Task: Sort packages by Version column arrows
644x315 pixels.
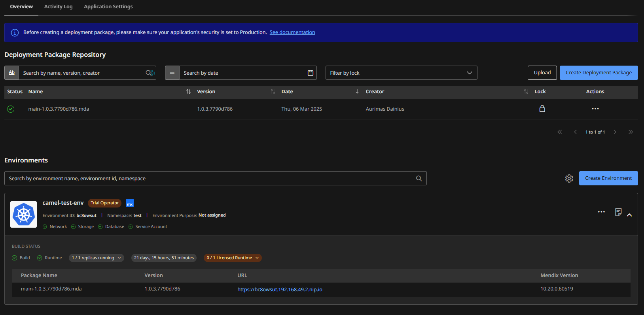Action: [x=273, y=92]
